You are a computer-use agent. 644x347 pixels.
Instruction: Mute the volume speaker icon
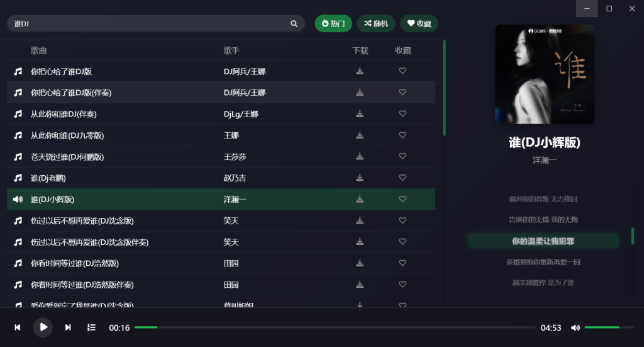pyautogui.click(x=575, y=327)
